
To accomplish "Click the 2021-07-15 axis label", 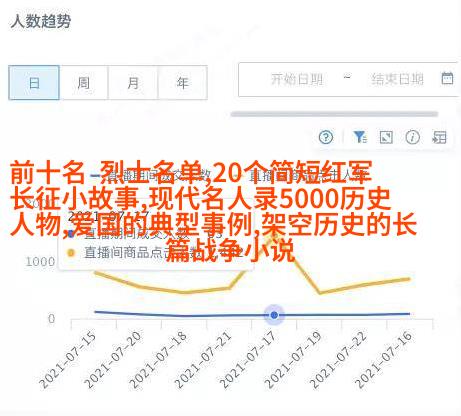I will [x=68, y=360].
